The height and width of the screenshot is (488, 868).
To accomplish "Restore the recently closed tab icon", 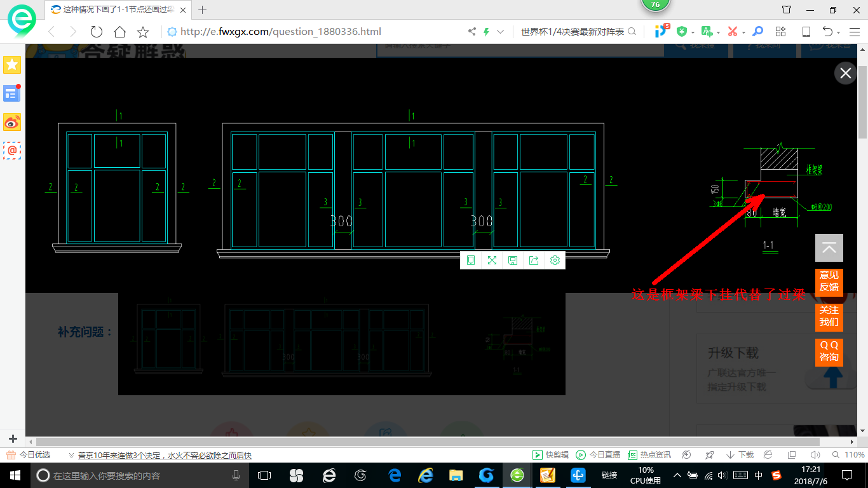I will 827,32.
